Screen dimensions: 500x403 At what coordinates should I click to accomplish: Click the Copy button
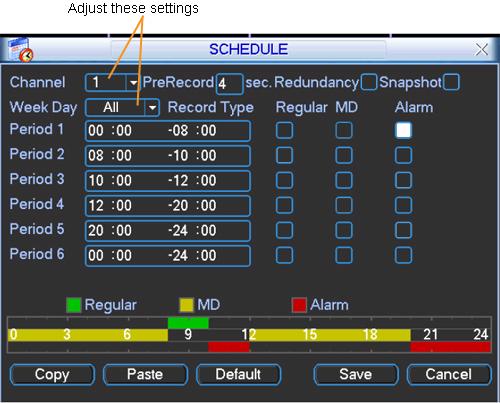[52, 374]
